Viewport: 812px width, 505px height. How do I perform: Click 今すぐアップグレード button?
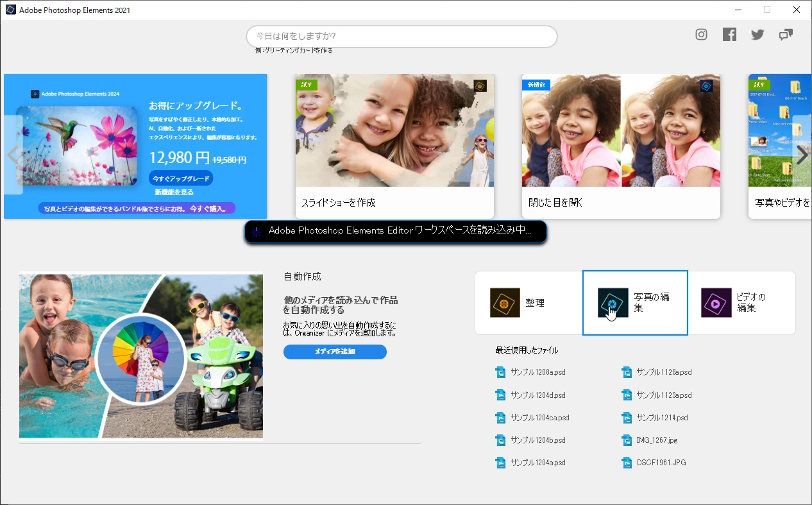[x=181, y=178]
